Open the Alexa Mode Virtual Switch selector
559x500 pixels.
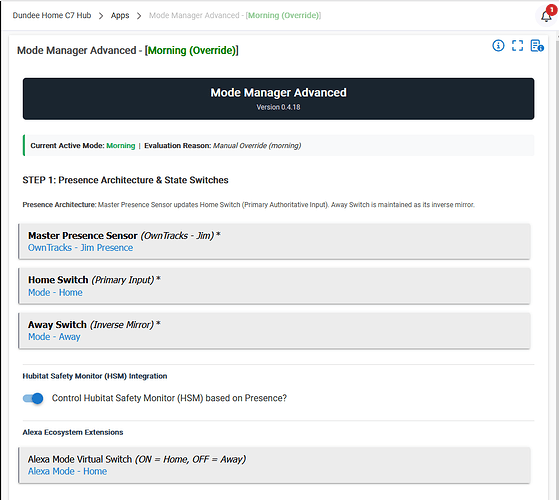274,465
